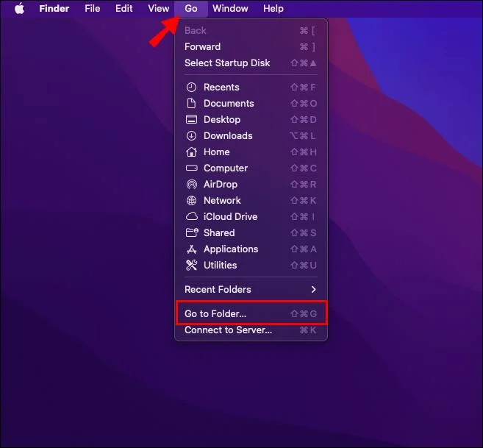Image resolution: width=483 pixels, height=448 pixels.
Task: Open the View menu
Action: point(158,9)
